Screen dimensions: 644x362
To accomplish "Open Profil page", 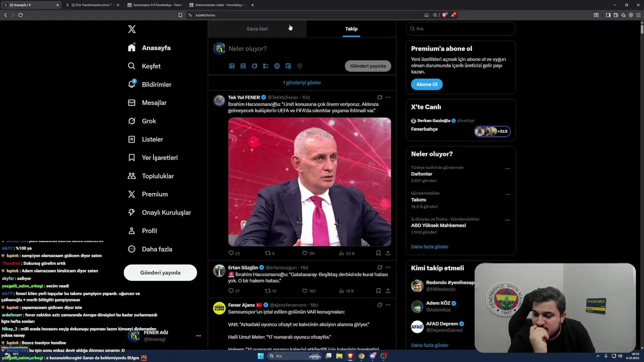I will tap(142, 231).
